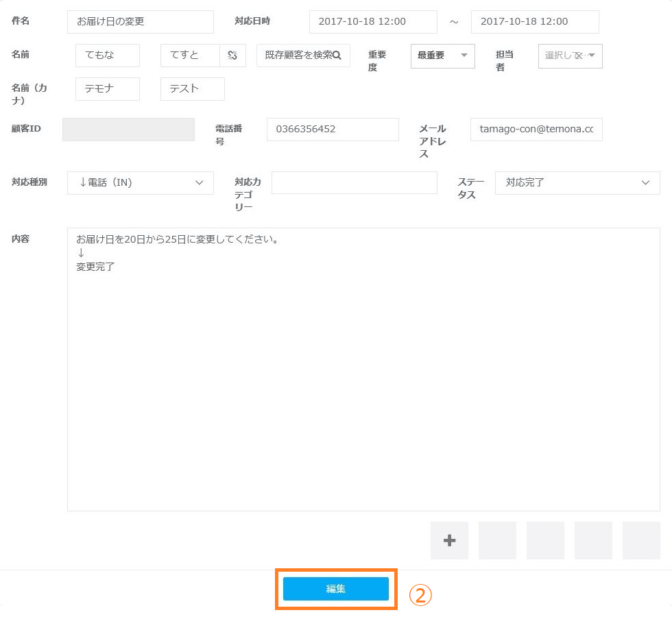
Task: Click the 件名 field containing お届け日の変更
Action: coord(140,22)
